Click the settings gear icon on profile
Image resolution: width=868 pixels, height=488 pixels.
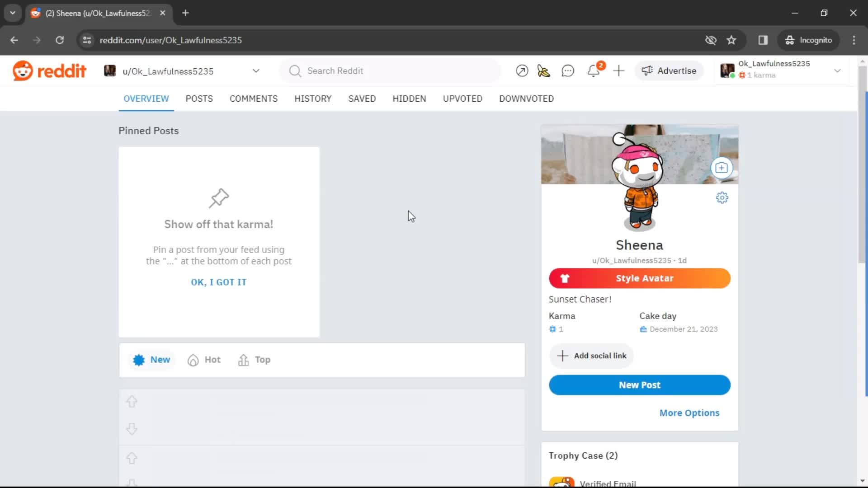[x=722, y=197]
